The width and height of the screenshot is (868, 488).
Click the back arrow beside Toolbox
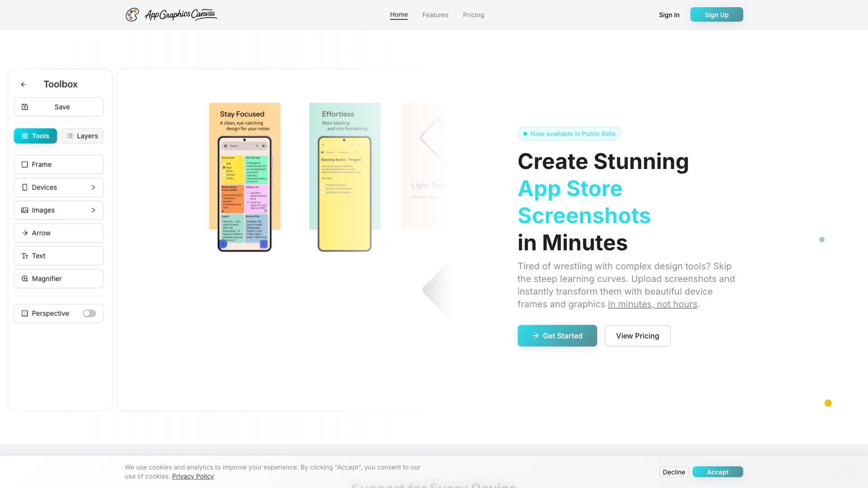(24, 84)
